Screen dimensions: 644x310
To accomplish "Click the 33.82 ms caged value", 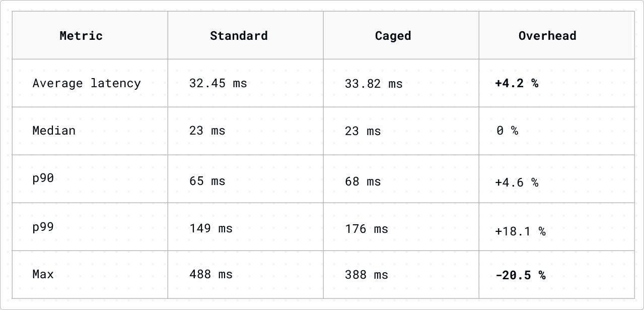I will coord(374,84).
